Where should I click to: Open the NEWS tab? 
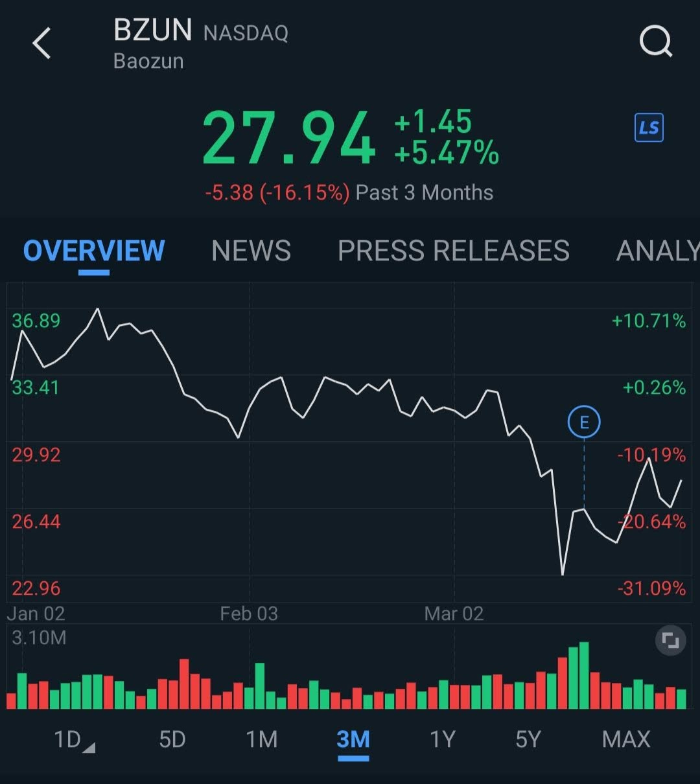[x=251, y=251]
